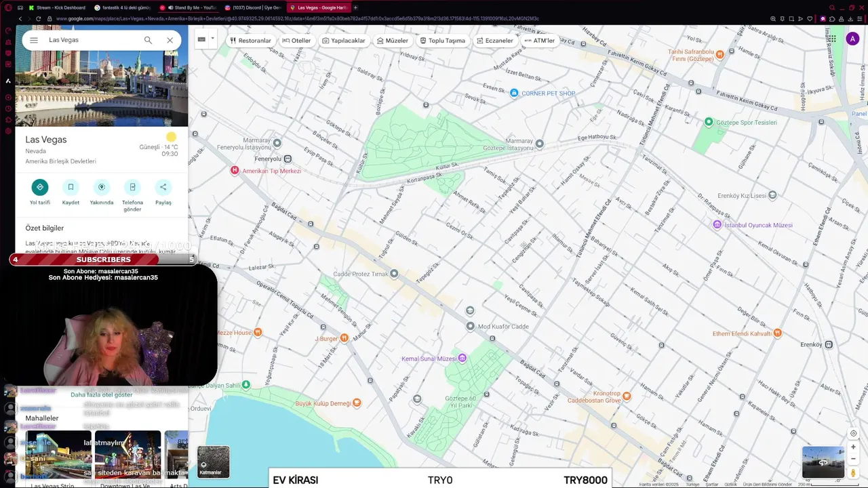Click the Street View pegman icon
The image size is (868, 488).
coord(853,472)
